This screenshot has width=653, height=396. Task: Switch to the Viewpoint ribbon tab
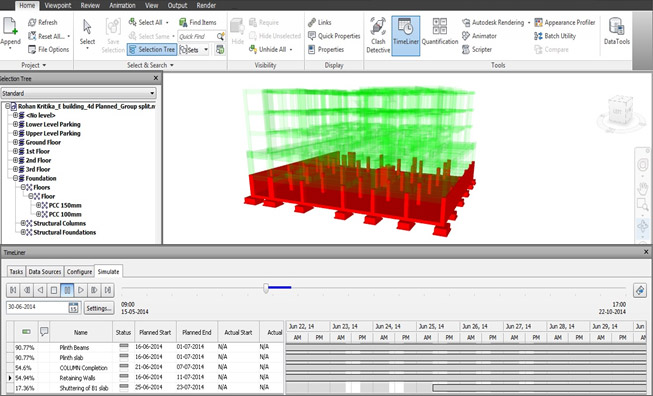(x=58, y=5)
